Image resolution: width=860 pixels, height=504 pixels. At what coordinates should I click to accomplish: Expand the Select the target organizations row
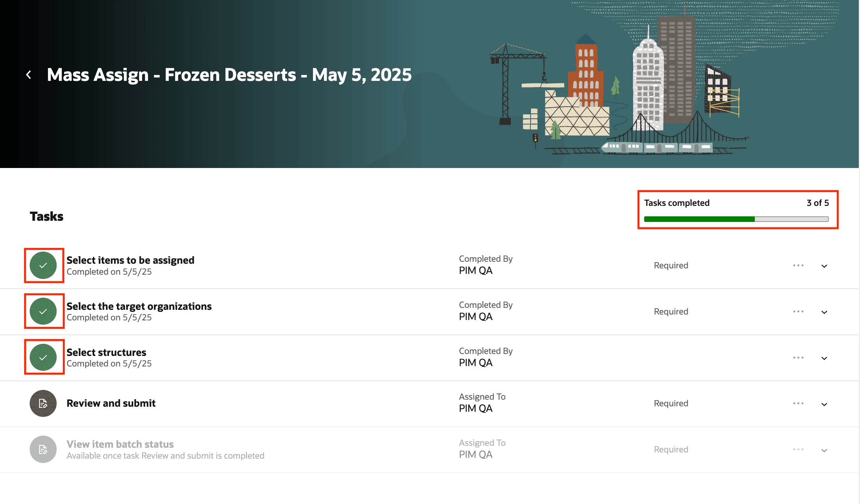(x=824, y=312)
